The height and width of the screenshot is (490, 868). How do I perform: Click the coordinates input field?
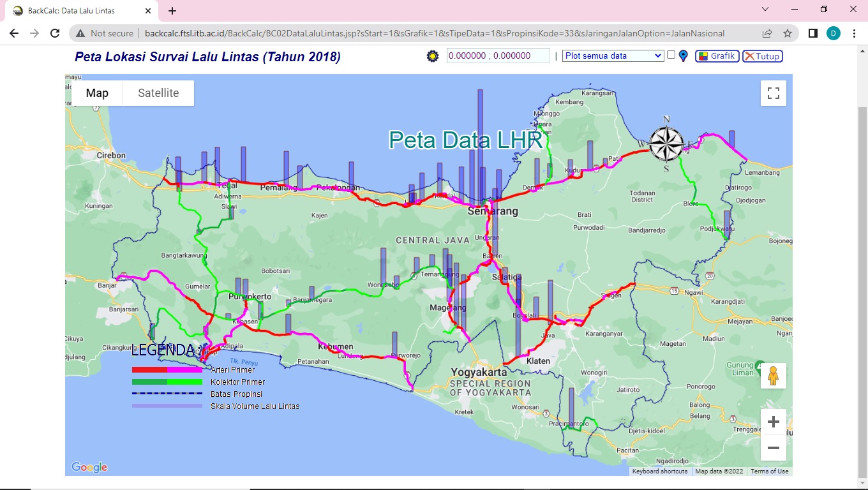(498, 56)
